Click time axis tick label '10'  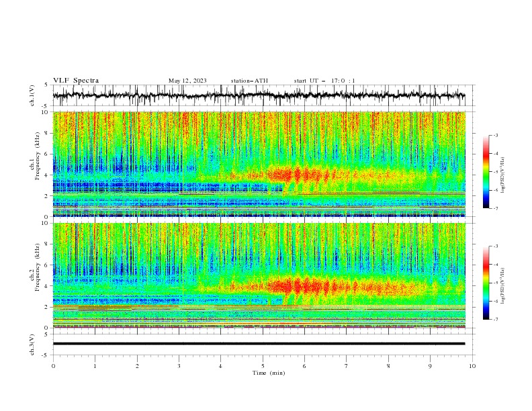[472, 366]
